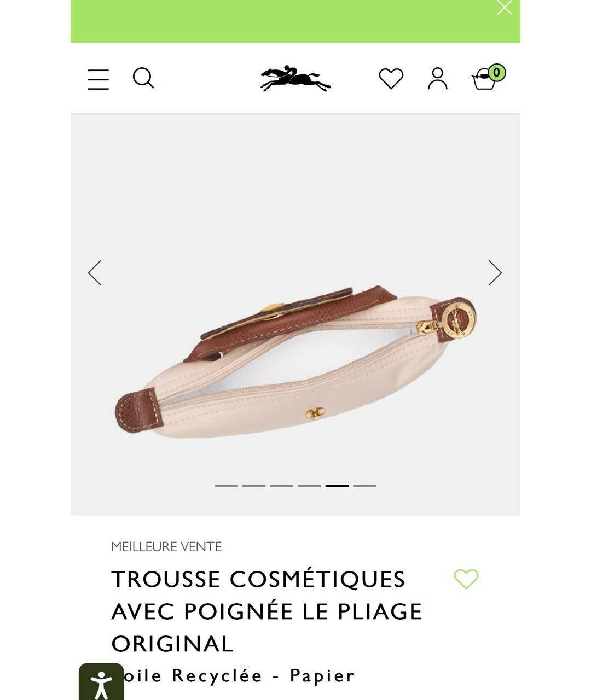Open the account profile icon
Screen dimensions: 591x700
click(438, 78)
